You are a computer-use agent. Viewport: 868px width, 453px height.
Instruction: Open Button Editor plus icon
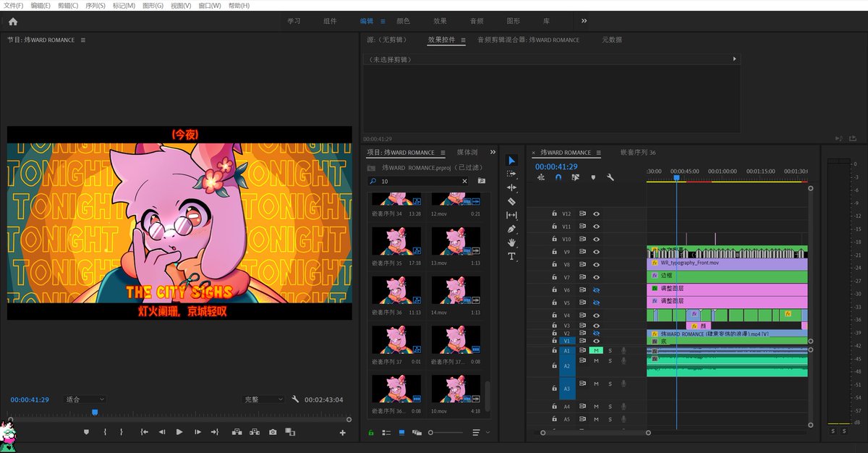click(343, 433)
